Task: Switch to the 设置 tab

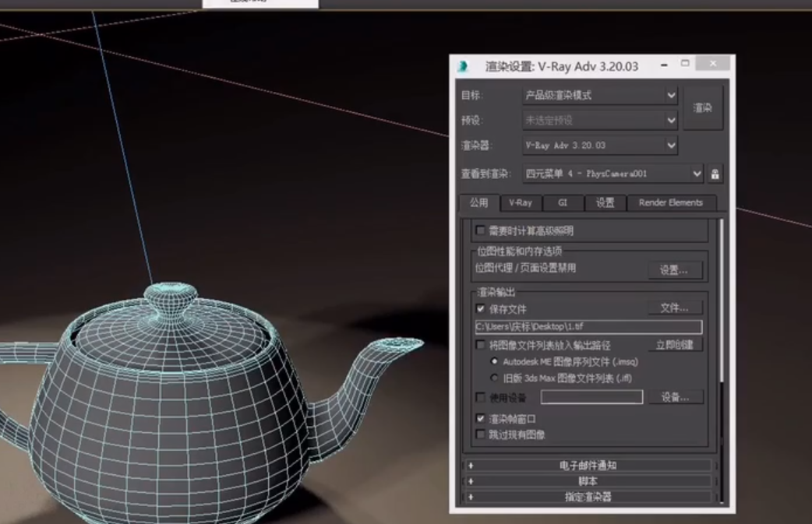Action: point(605,203)
